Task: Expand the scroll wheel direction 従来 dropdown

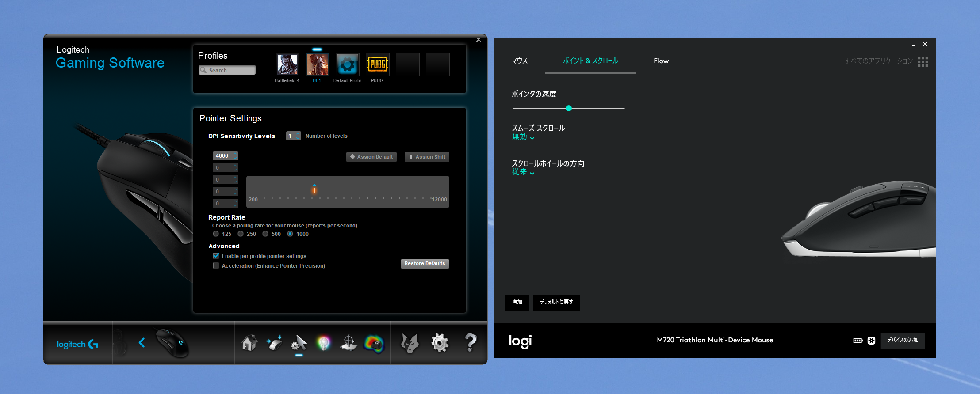Action: click(x=523, y=172)
